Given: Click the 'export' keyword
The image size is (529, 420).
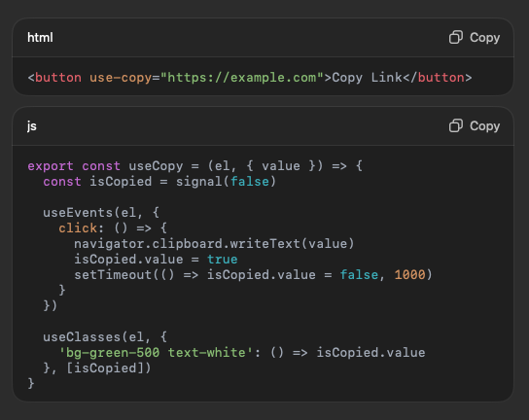Looking at the screenshot, I should (51, 166).
